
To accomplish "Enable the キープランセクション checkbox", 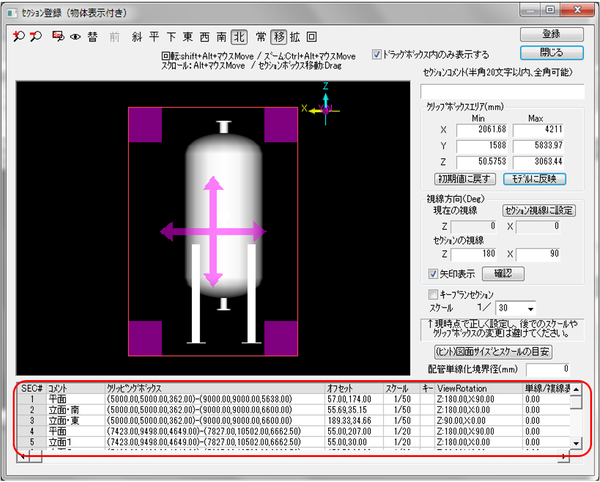I will pos(432,294).
